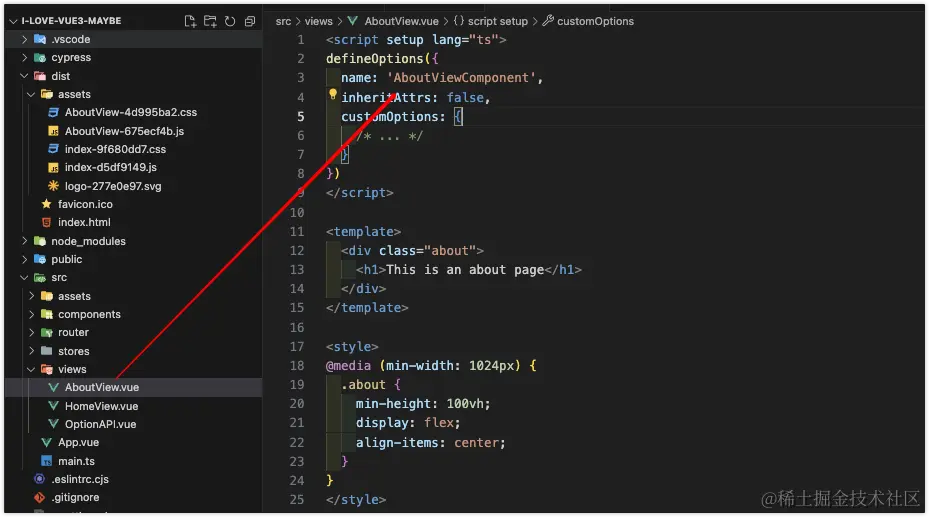The width and height of the screenshot is (929, 517).
Task: Open .eslintrc.cjs file
Action: (80, 480)
